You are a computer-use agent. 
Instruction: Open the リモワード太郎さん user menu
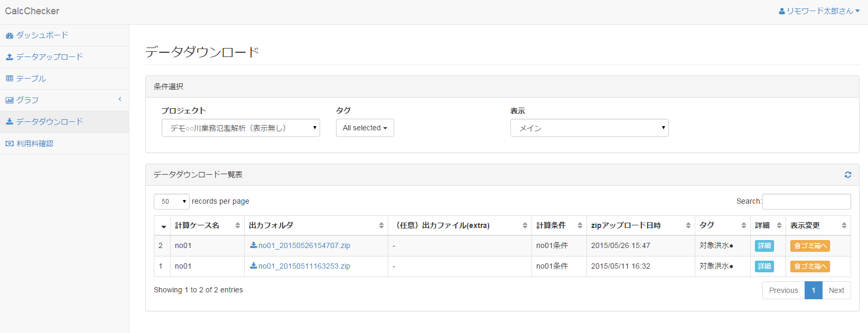pos(819,11)
